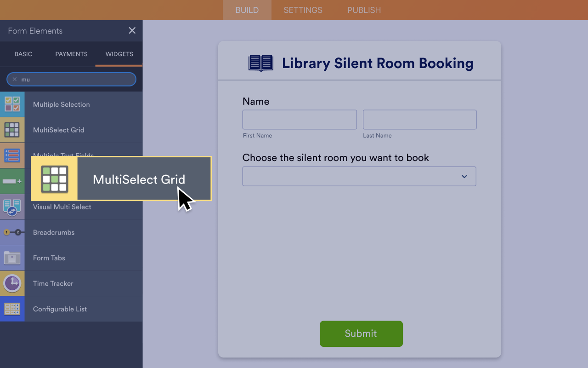This screenshot has height=368, width=588.
Task: Select the Form Tabs folder icon
Action: pos(12,258)
